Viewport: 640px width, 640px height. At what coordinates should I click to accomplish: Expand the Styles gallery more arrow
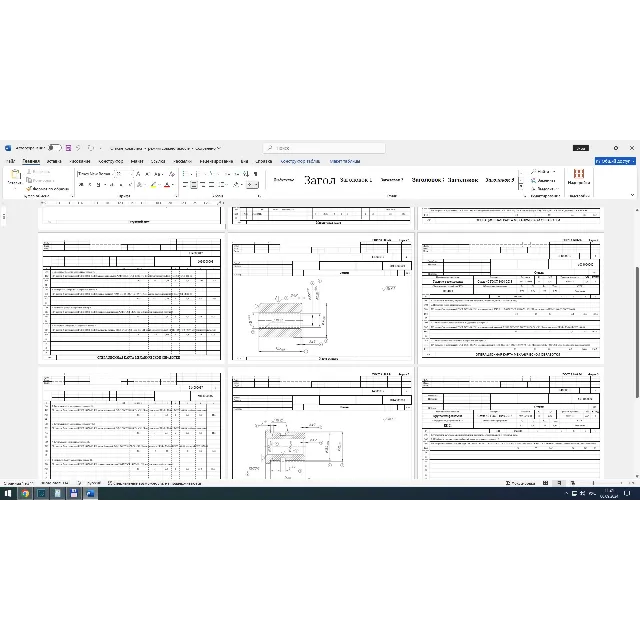point(521,186)
